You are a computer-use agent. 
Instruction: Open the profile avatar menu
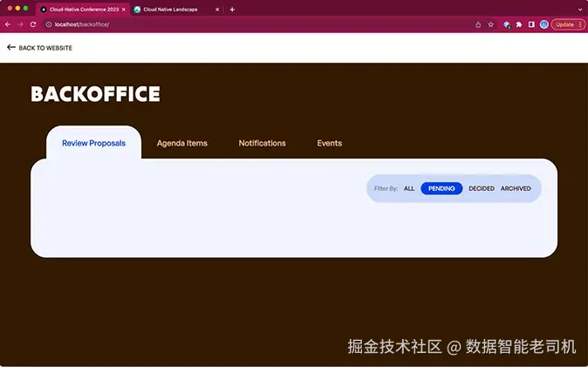pos(544,24)
